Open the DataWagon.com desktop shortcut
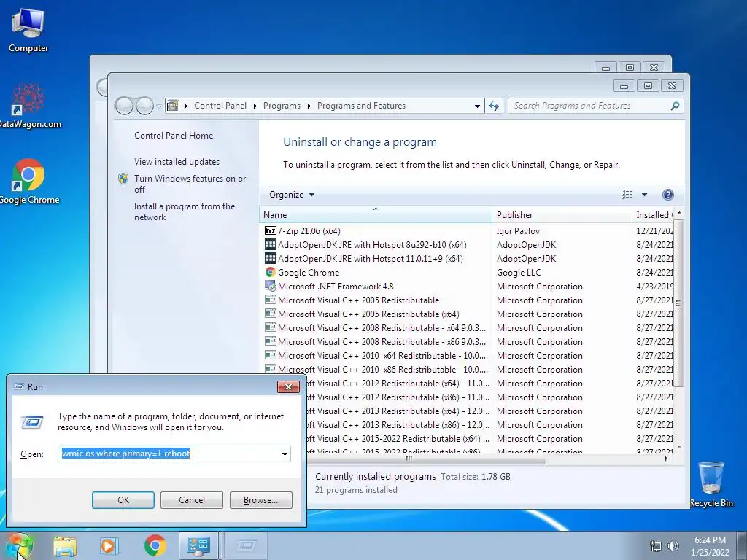Image resolution: width=747 pixels, height=560 pixels. (28, 106)
